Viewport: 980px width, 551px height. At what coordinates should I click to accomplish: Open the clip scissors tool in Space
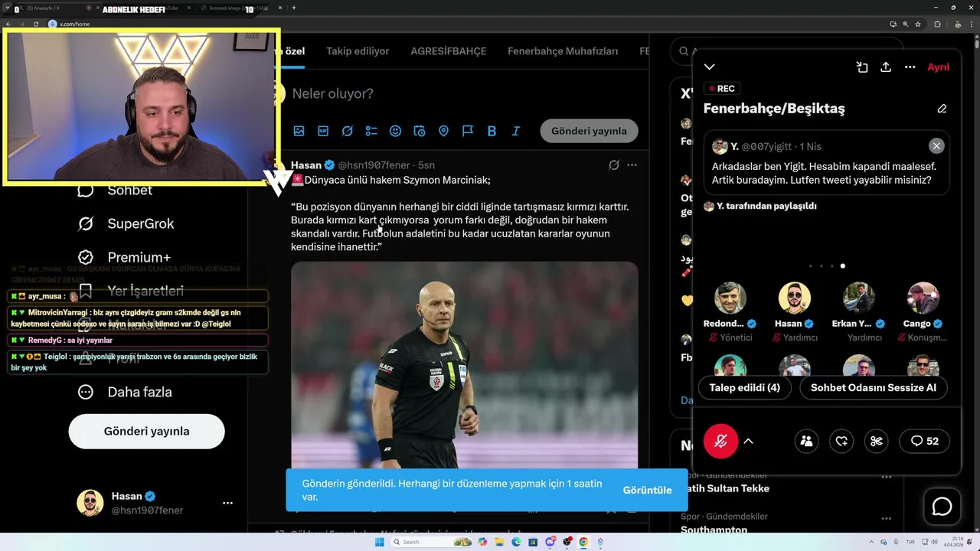pos(877,441)
